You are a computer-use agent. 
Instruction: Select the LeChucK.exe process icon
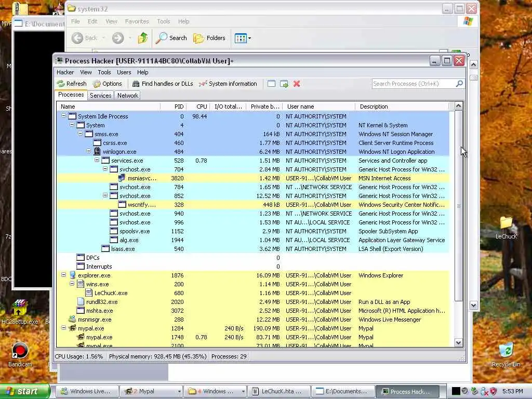(x=89, y=293)
